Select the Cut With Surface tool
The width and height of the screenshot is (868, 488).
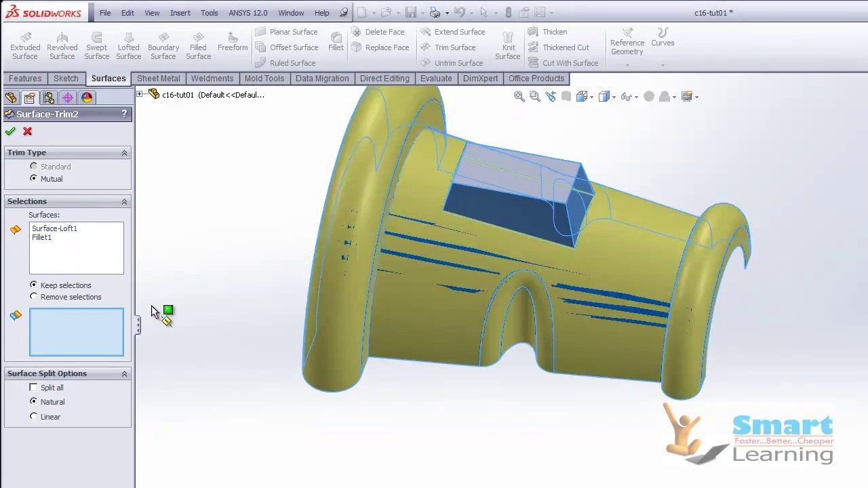563,63
